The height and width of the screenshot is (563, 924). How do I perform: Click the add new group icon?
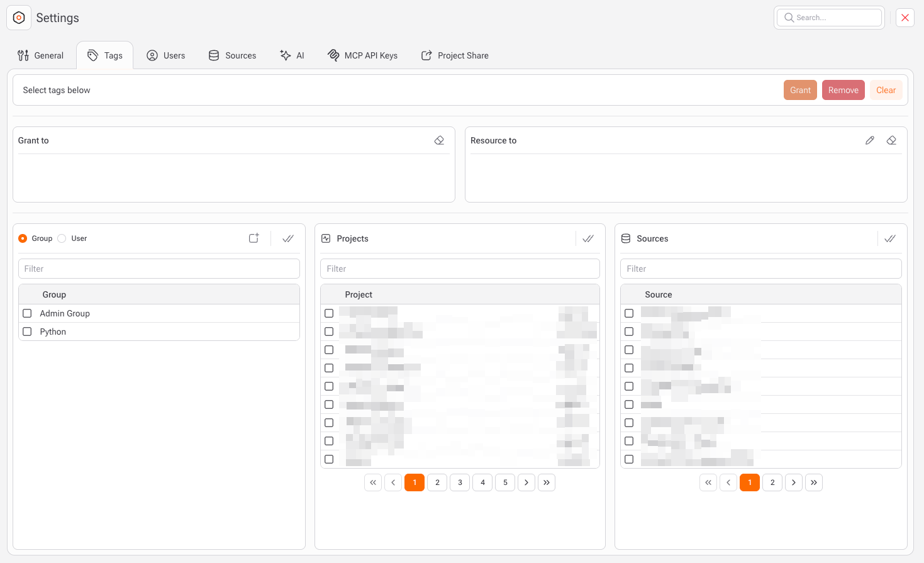tap(254, 238)
